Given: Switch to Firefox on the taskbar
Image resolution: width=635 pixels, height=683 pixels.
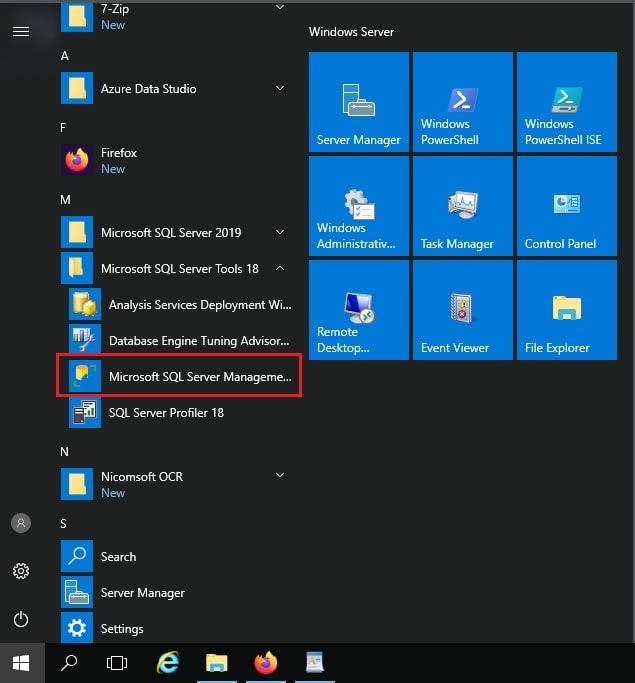Looking at the screenshot, I should coord(266,663).
